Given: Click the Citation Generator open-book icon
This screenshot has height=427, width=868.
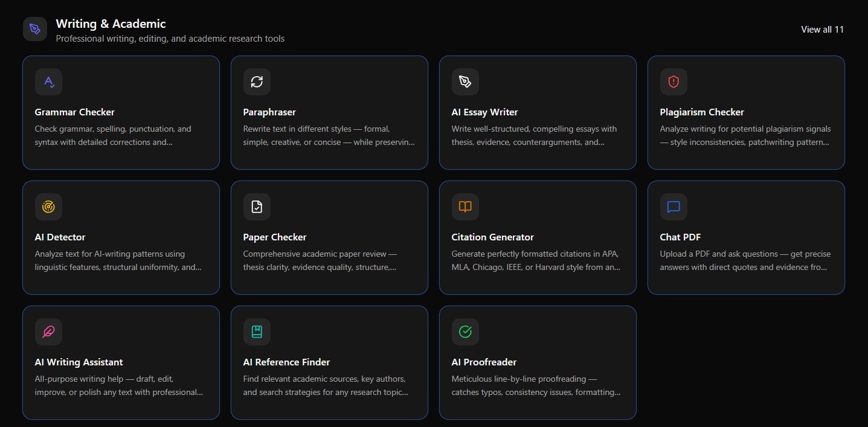Looking at the screenshot, I should [465, 207].
